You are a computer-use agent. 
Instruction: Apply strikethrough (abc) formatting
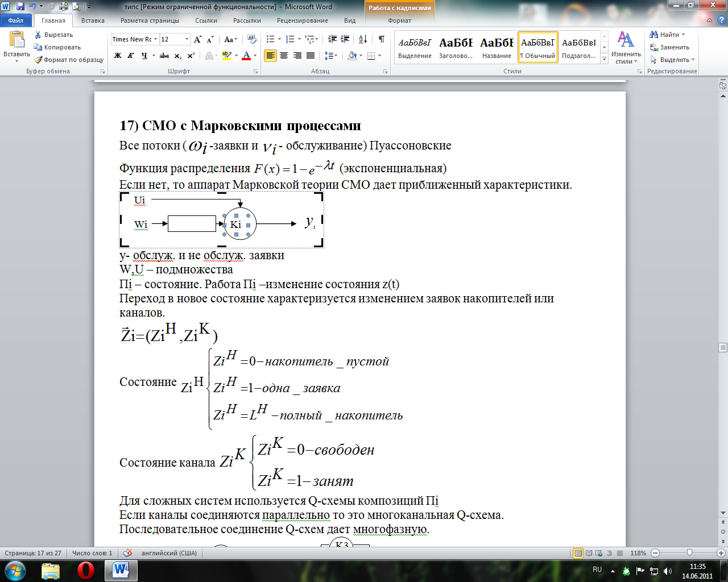(x=164, y=56)
